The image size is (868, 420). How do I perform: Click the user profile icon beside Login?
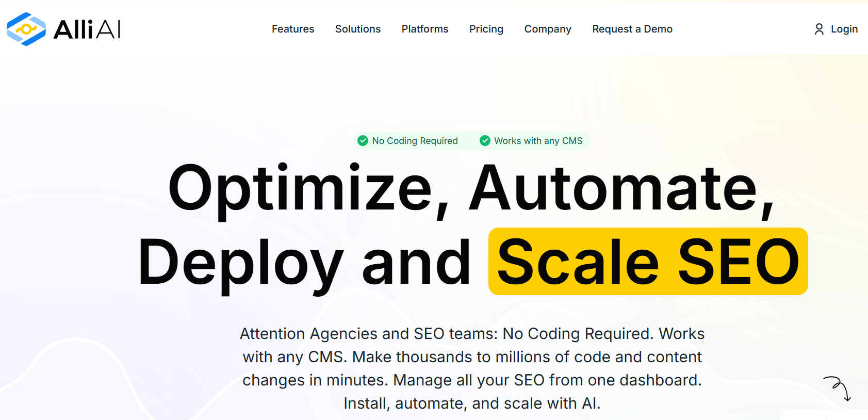point(819,29)
